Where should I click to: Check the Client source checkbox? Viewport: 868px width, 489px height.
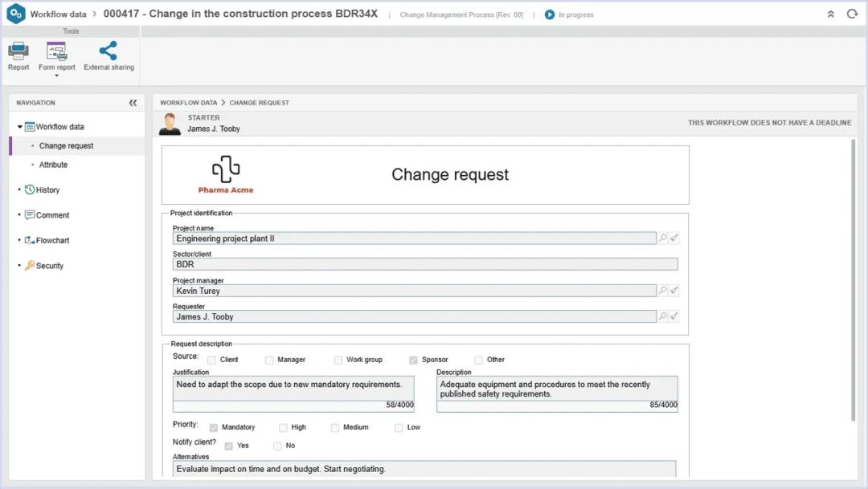(x=211, y=360)
